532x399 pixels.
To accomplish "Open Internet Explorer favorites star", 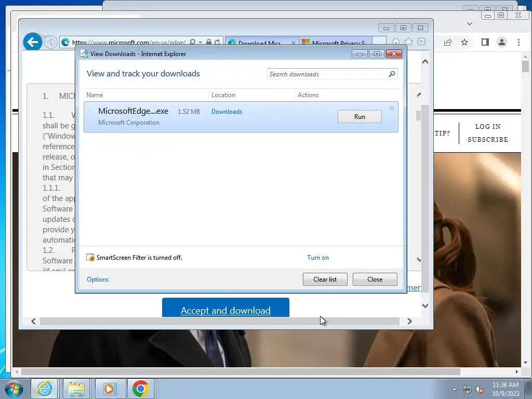I will (x=408, y=42).
